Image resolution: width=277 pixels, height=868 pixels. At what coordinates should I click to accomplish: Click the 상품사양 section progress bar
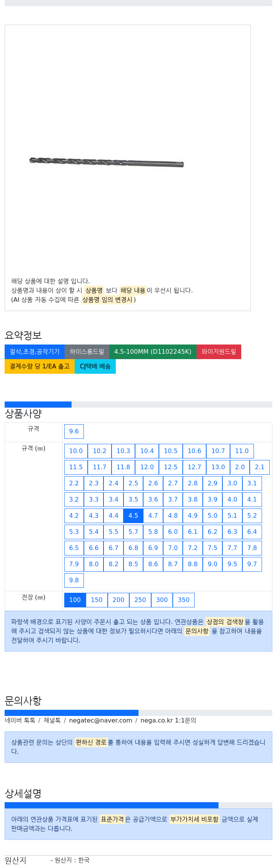click(138, 405)
